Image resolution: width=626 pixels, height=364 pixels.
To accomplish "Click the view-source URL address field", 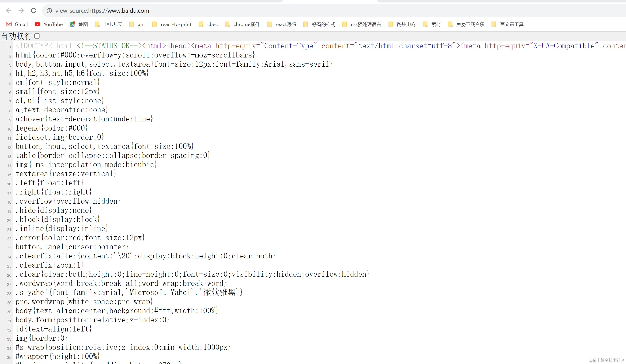I will click(102, 11).
